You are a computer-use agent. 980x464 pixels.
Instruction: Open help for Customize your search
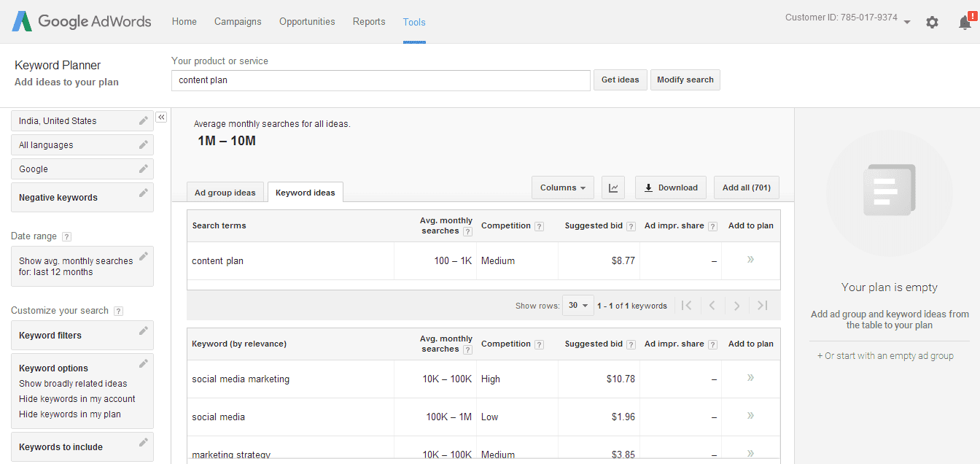click(x=118, y=311)
